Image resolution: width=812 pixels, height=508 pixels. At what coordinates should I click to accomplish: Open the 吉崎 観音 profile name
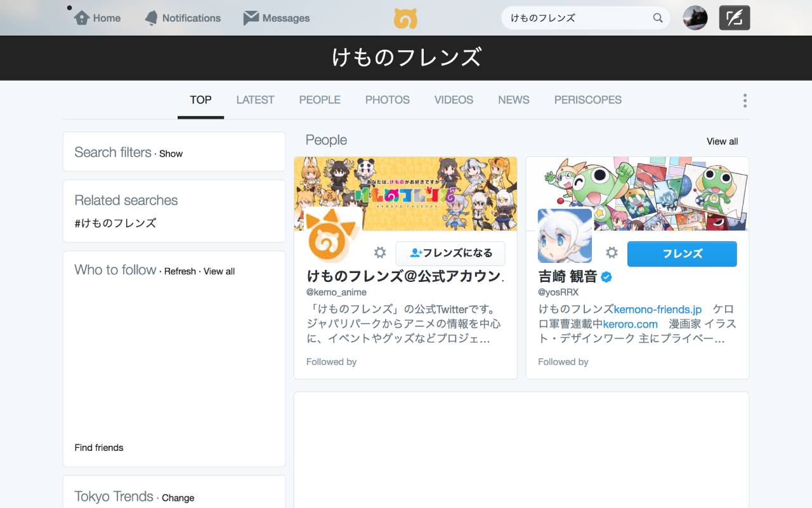[x=568, y=276]
